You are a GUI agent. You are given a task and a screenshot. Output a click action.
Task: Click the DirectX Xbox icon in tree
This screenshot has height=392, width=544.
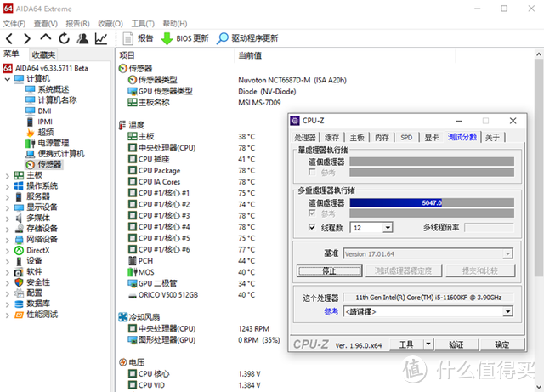tap(19, 250)
